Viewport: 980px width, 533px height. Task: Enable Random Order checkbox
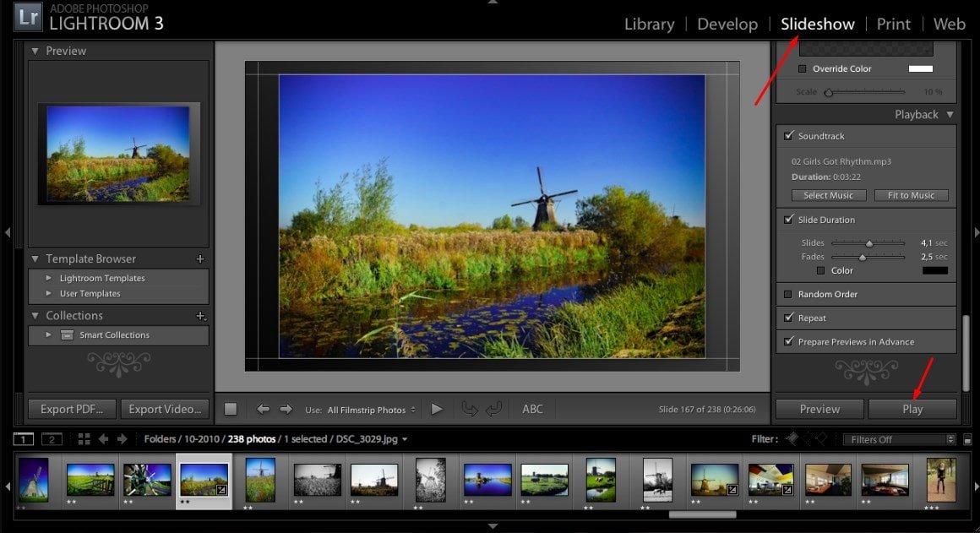click(x=789, y=295)
